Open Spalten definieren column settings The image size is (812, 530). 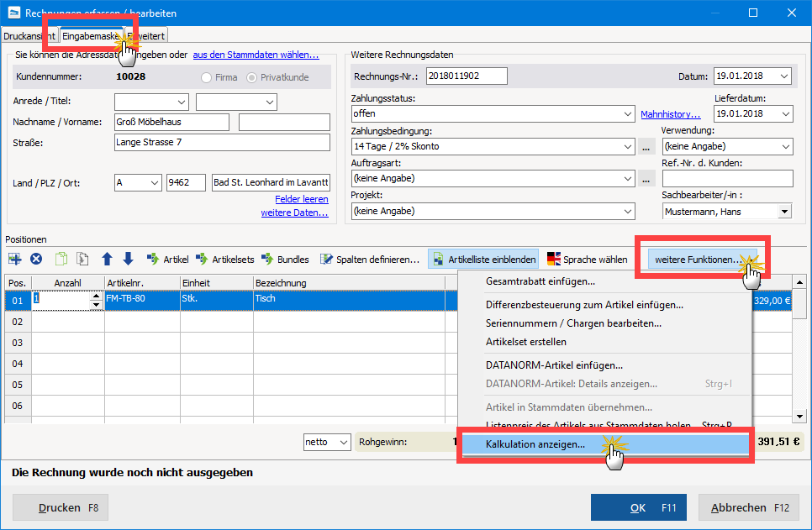click(370, 260)
